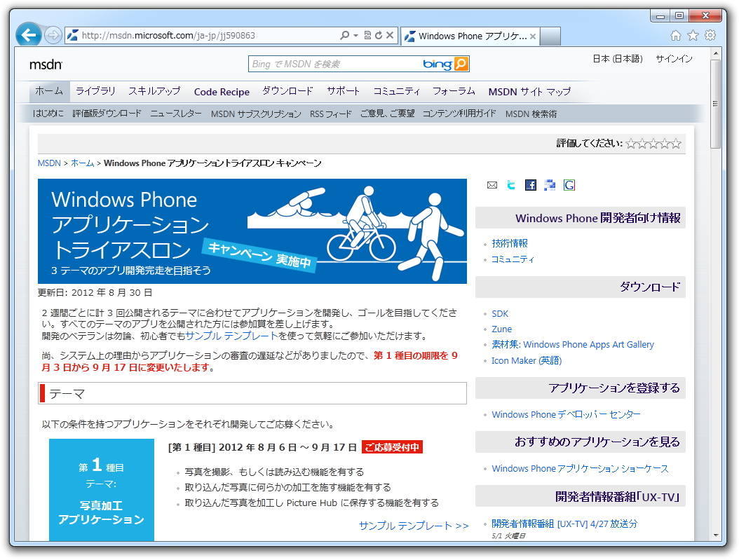Share page via Google G icon
The height and width of the screenshot is (560, 739).
[569, 185]
